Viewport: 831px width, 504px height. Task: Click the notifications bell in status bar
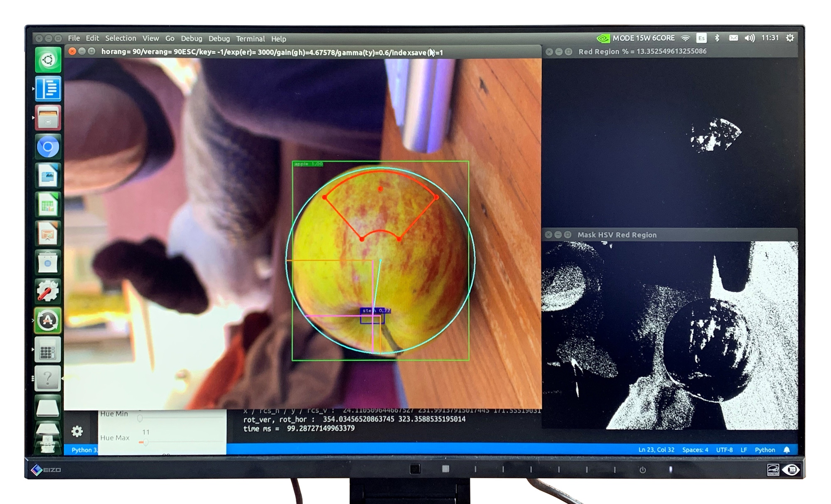[x=787, y=450]
